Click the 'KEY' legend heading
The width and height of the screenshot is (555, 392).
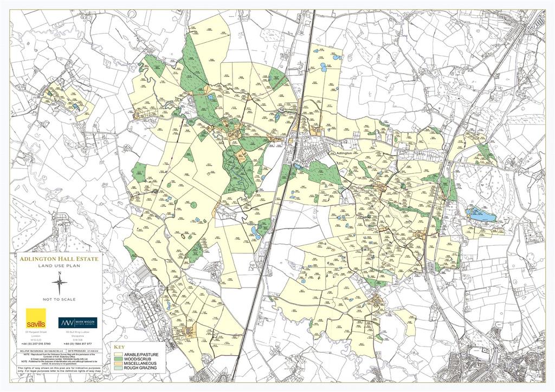[x=119, y=347]
